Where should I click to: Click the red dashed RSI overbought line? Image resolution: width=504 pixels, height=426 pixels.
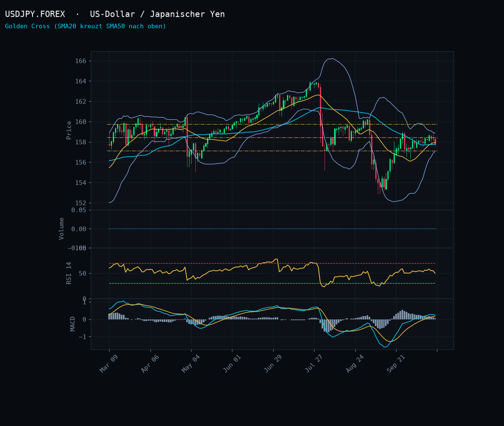pyautogui.click(x=272, y=263)
